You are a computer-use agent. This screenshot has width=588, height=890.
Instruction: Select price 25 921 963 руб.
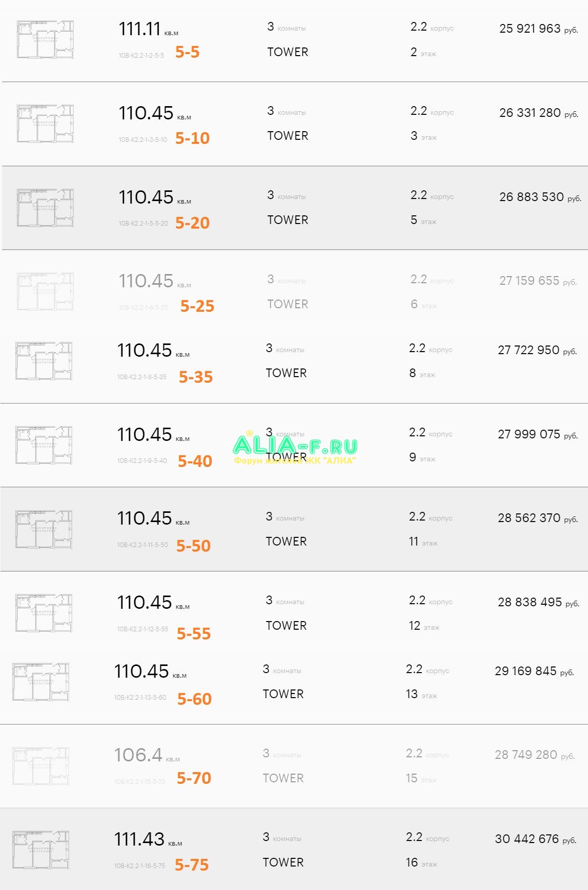point(538,29)
